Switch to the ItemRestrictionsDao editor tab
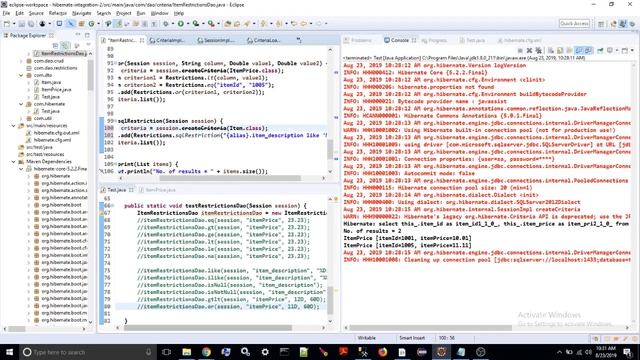640x360 pixels. [121, 40]
